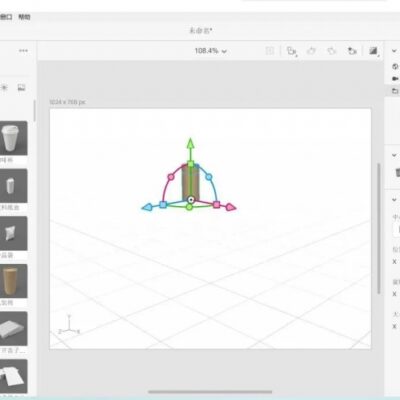Click the green Y-axis move arrow
Viewport: 400px width, 400px height.
click(190, 144)
